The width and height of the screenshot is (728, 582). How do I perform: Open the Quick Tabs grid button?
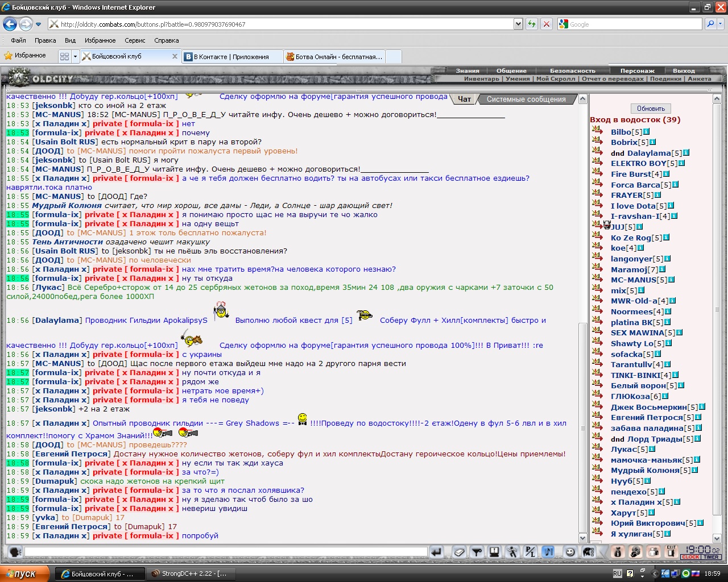[64, 56]
